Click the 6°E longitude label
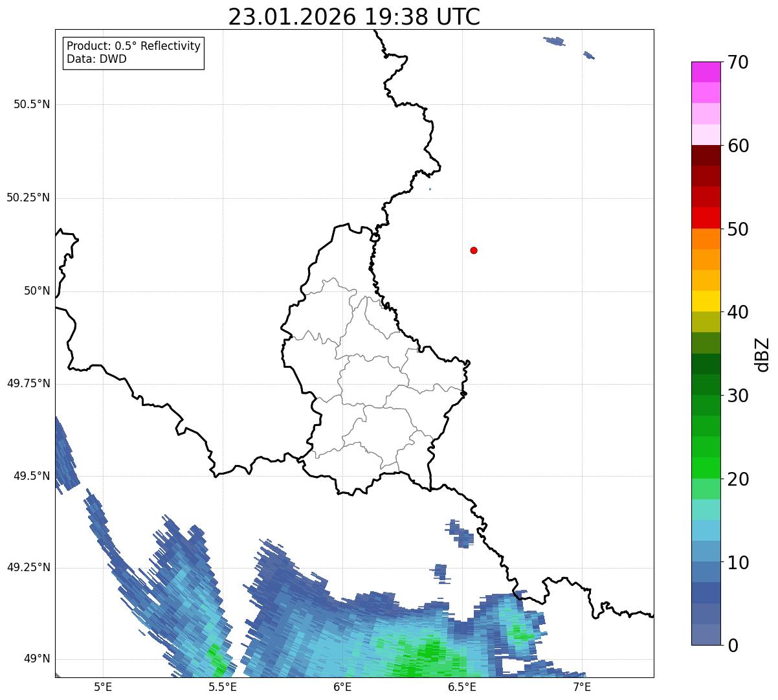 coord(342,686)
